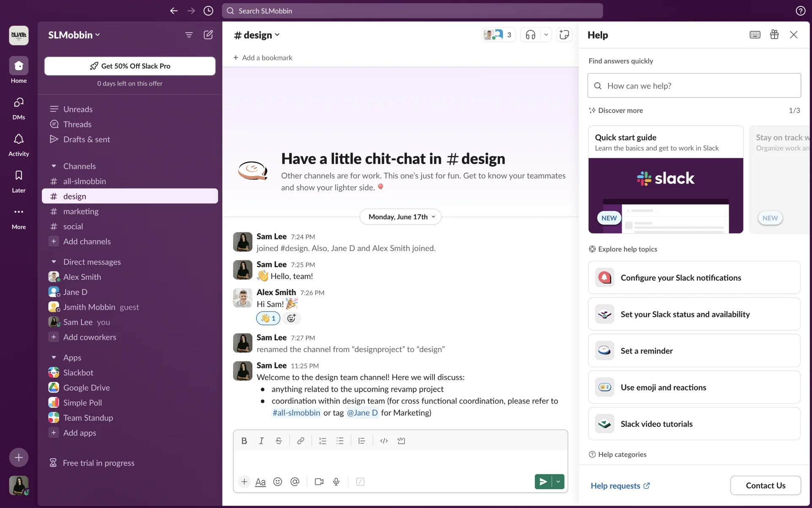Collapse the Channels section
The image size is (812, 508).
click(54, 166)
